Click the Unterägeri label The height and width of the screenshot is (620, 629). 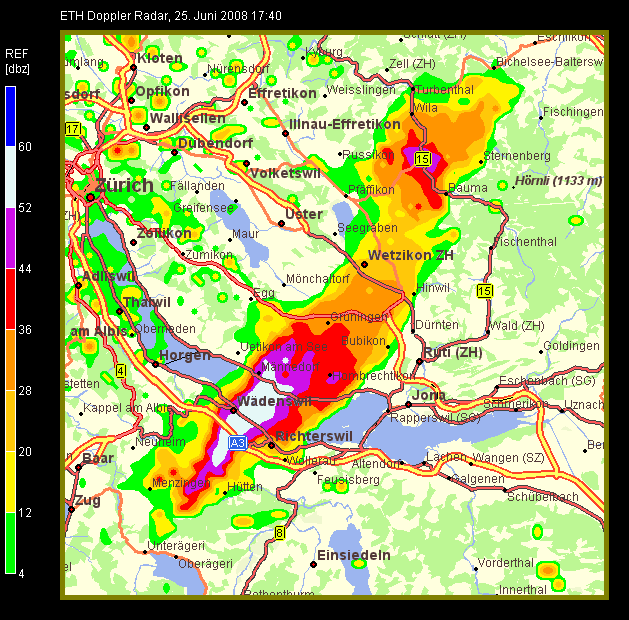pos(176,546)
